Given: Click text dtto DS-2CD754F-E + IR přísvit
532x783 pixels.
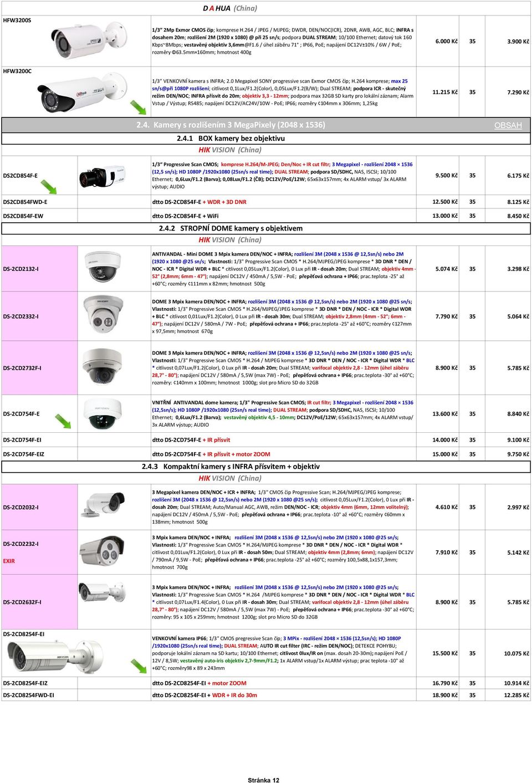Looking at the screenshot, I should pyautogui.click(x=191, y=440).
